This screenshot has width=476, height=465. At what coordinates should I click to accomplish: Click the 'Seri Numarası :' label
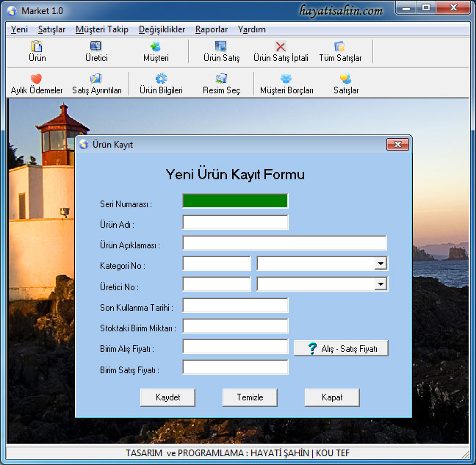click(x=126, y=204)
